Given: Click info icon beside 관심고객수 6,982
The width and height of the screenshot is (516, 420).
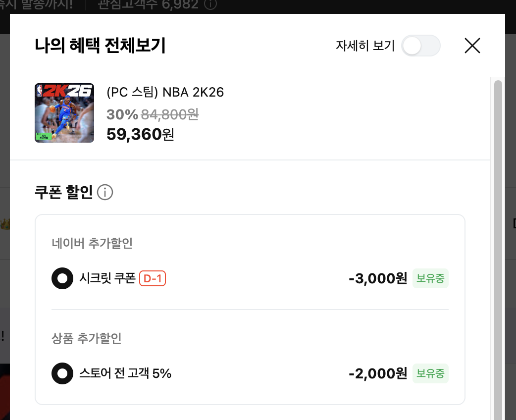Looking at the screenshot, I should pyautogui.click(x=210, y=5).
